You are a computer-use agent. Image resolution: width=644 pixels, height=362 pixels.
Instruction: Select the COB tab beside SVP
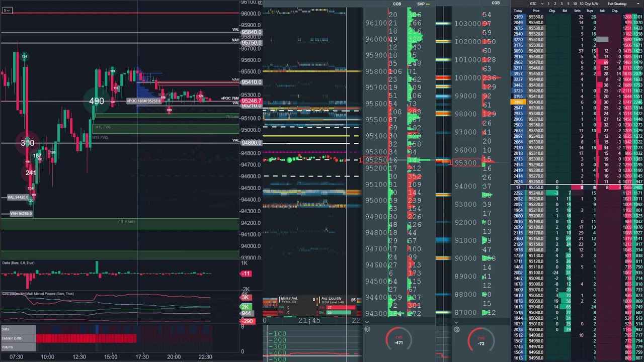(397, 4)
